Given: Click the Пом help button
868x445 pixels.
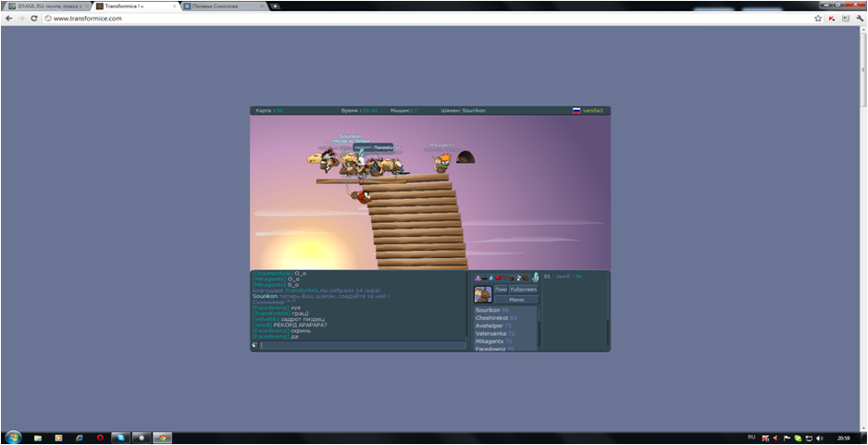Looking at the screenshot, I should 501,290.
